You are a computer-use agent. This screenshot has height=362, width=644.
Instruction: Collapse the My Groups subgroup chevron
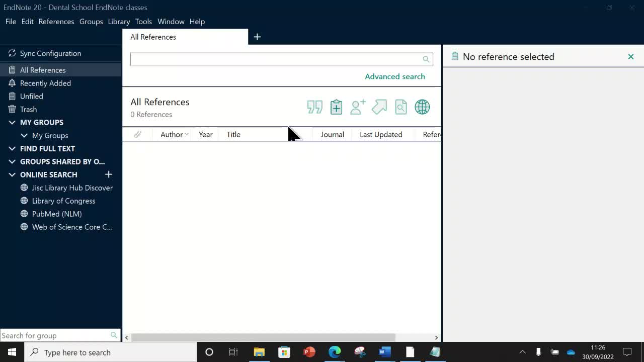coord(24,135)
